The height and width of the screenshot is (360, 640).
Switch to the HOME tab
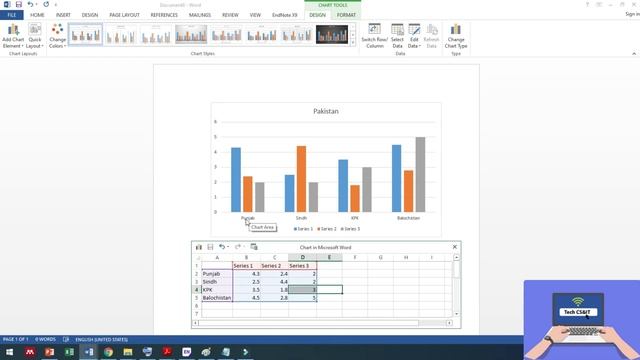(x=37, y=15)
